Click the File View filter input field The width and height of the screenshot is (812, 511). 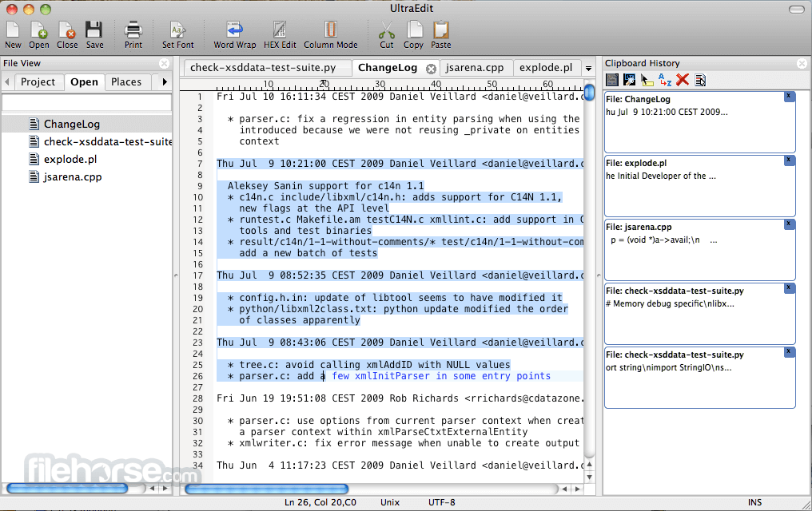[86, 102]
